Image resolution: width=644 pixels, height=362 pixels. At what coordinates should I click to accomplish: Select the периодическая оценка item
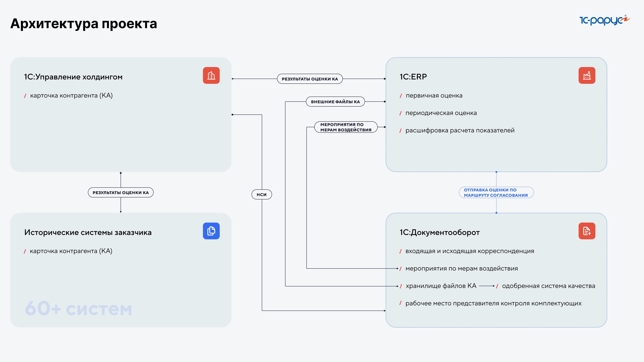[441, 113]
